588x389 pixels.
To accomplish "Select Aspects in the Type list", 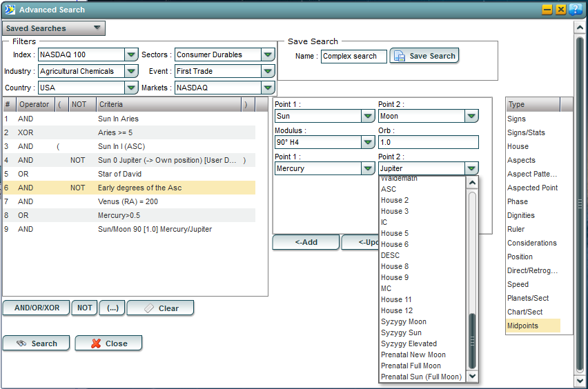I will (x=521, y=160).
